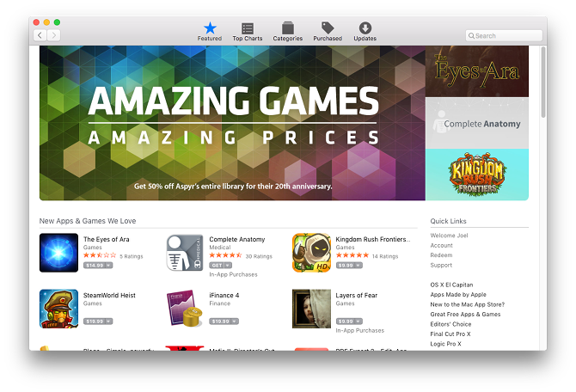Open the Categories icon in toolbar

pyautogui.click(x=288, y=28)
